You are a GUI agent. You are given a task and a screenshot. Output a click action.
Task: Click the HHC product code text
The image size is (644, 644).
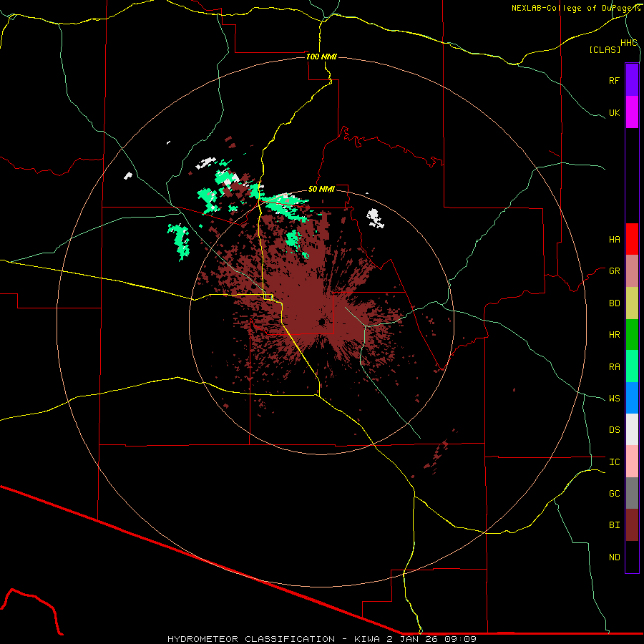click(x=628, y=43)
